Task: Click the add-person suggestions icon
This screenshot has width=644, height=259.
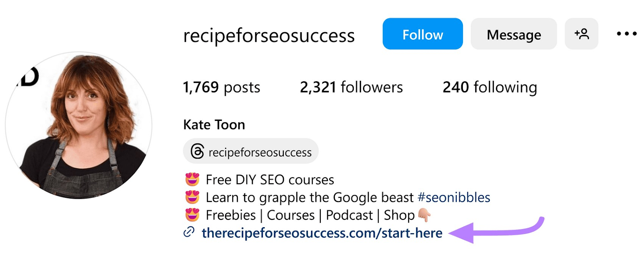Action: pyautogui.click(x=581, y=34)
